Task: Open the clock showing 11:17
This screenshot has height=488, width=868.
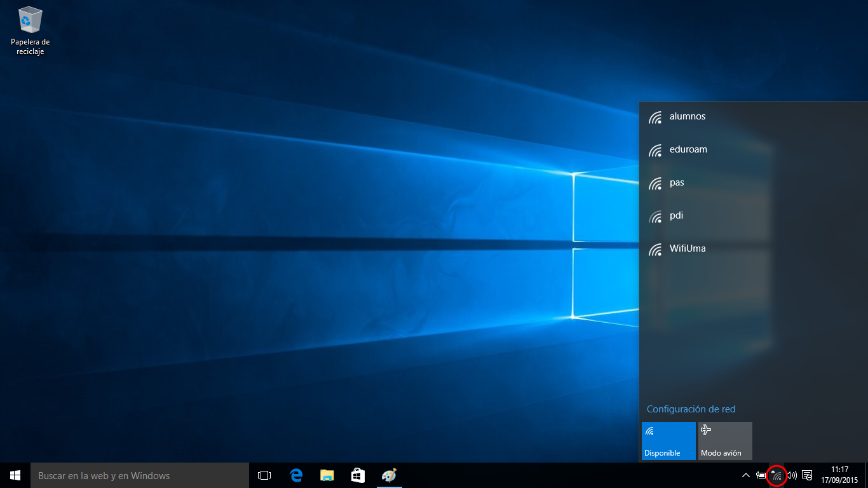Action: [839, 475]
